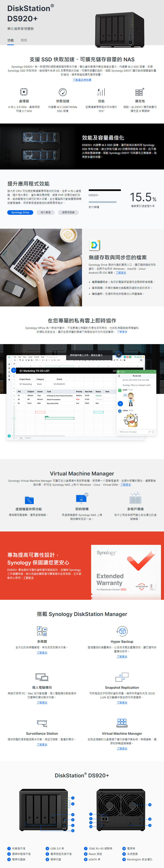Open 了解更多 link under Hyper Backup

tap(122, 656)
